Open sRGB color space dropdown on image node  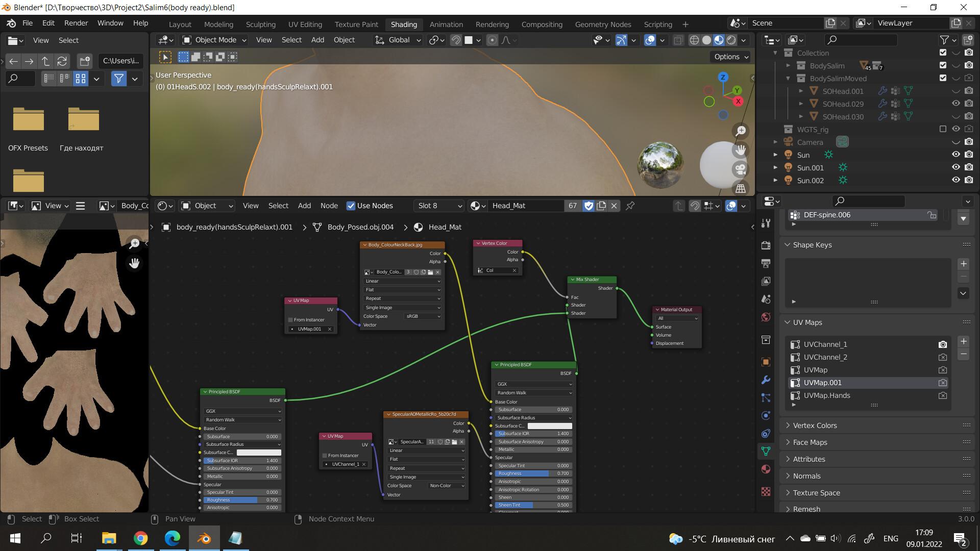pos(423,316)
